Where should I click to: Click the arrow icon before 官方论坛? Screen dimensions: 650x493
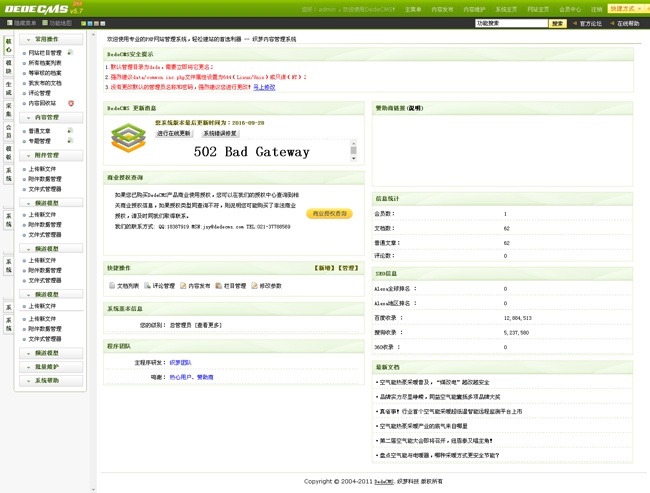pyautogui.click(x=575, y=23)
